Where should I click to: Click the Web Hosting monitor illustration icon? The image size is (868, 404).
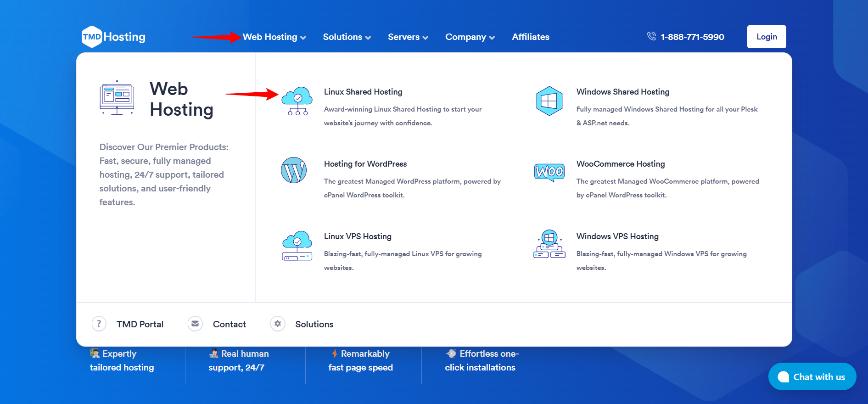(x=117, y=98)
